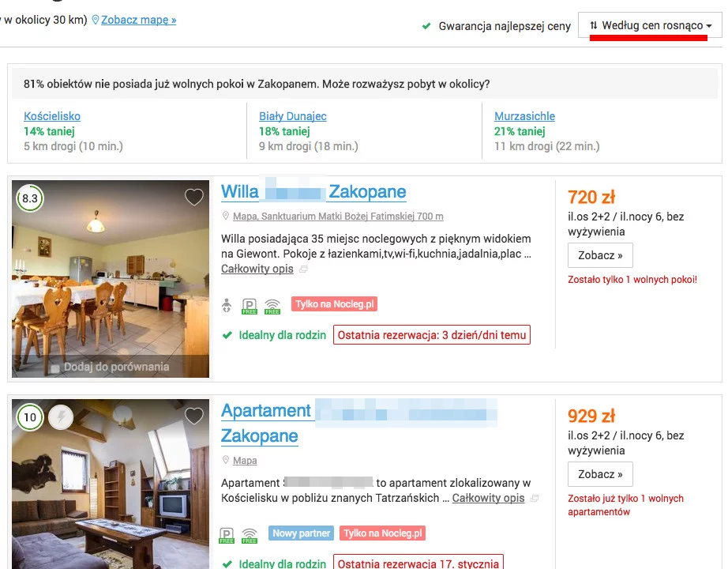Click the lightning bolt badge on the Apartament photo
The width and height of the screenshot is (728, 569).
point(61,417)
